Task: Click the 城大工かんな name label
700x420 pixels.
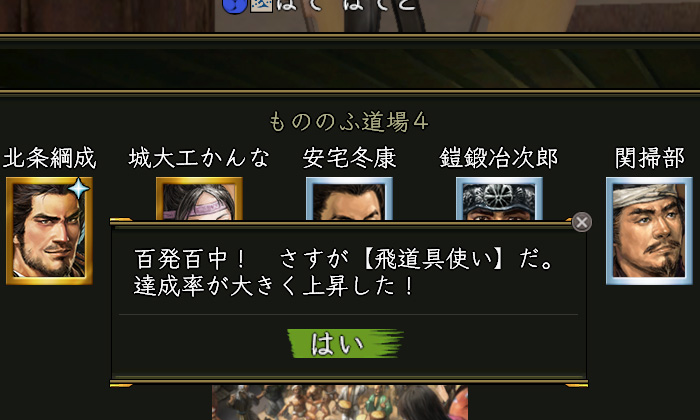Action: pyautogui.click(x=199, y=158)
